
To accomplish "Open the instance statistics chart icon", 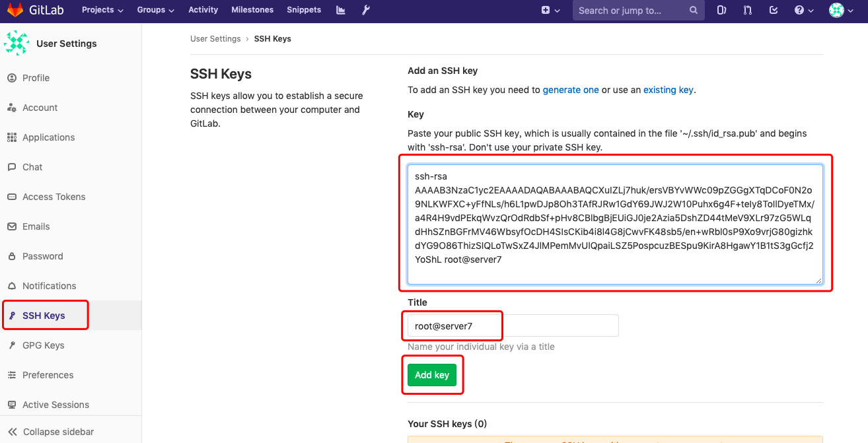I will pyautogui.click(x=341, y=10).
